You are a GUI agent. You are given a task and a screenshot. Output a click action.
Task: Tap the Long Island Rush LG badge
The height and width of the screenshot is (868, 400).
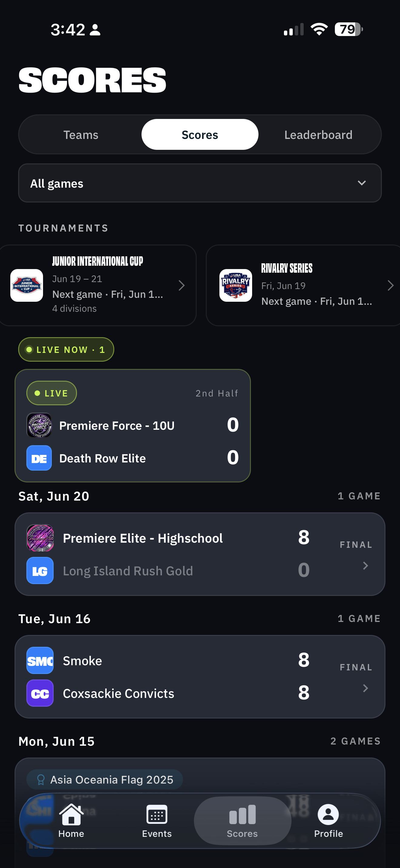[x=40, y=570]
